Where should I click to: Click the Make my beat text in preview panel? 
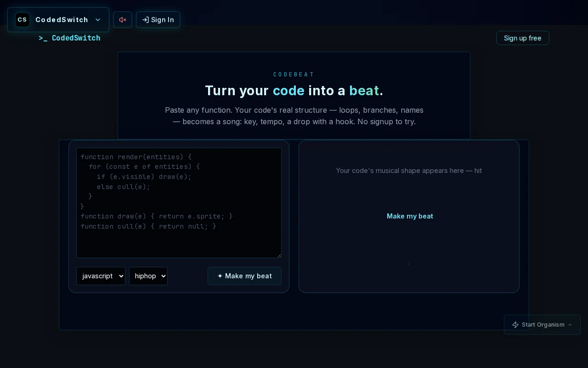[x=410, y=216]
